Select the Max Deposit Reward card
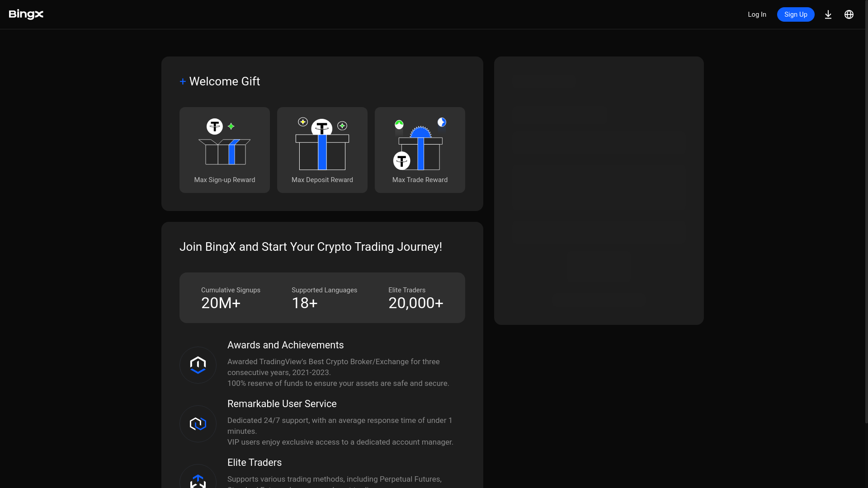Viewport: 868px width, 488px height. [322, 150]
